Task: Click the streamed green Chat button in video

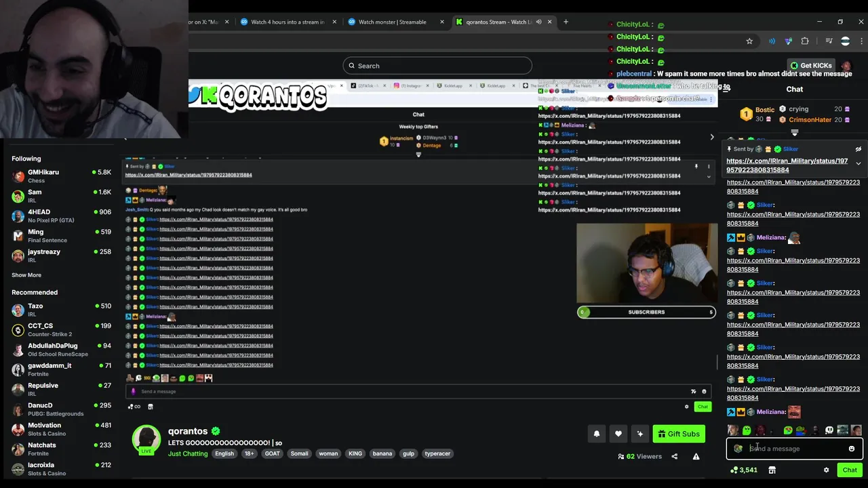Action: [703, 407]
